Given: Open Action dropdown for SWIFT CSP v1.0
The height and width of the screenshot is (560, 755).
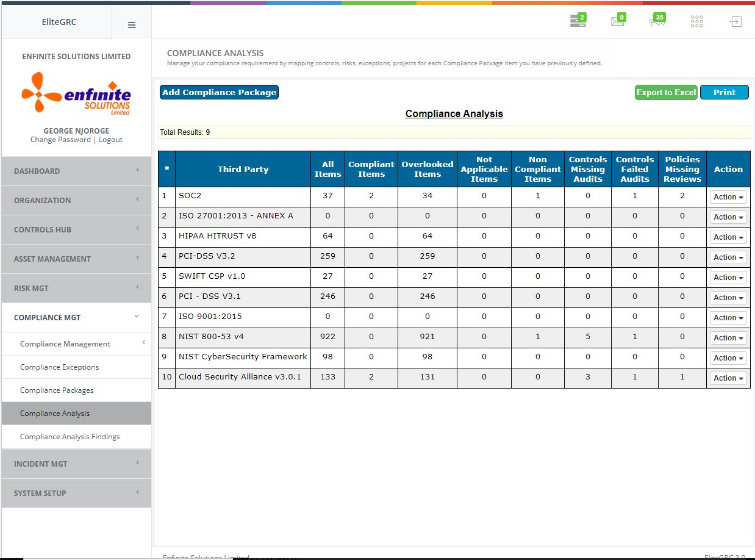Looking at the screenshot, I should click(728, 278).
